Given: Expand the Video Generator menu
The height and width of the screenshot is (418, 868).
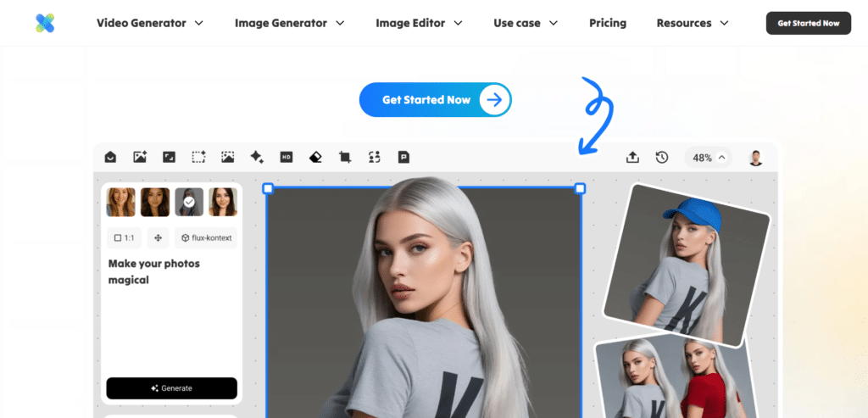Looking at the screenshot, I should [x=150, y=23].
